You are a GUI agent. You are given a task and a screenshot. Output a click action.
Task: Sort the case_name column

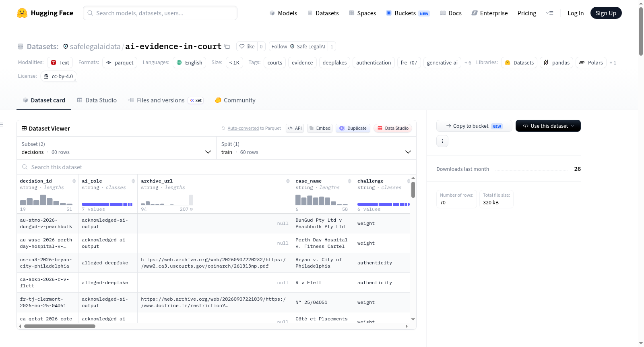click(x=349, y=181)
